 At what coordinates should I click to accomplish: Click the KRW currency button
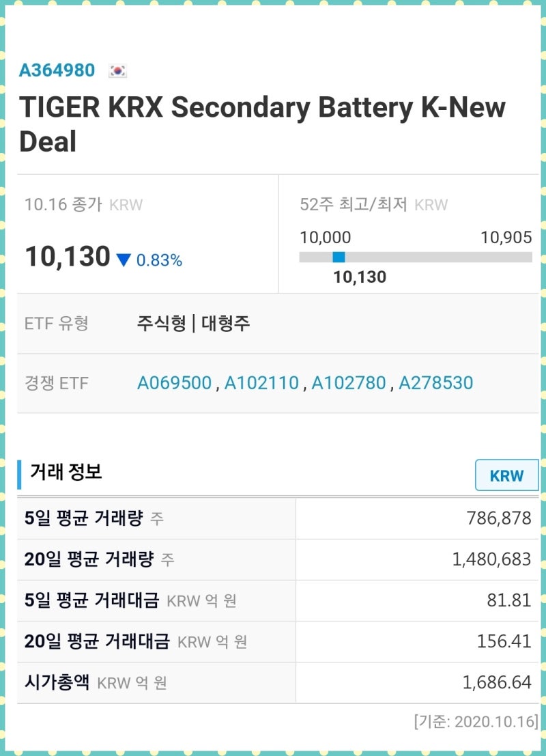pos(506,475)
